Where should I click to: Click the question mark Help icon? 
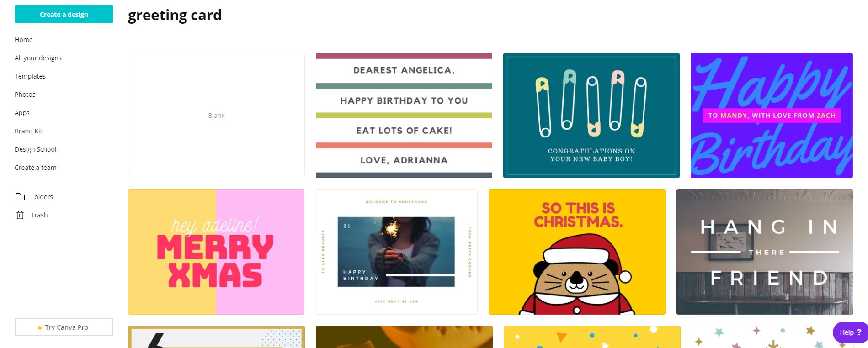[859, 332]
